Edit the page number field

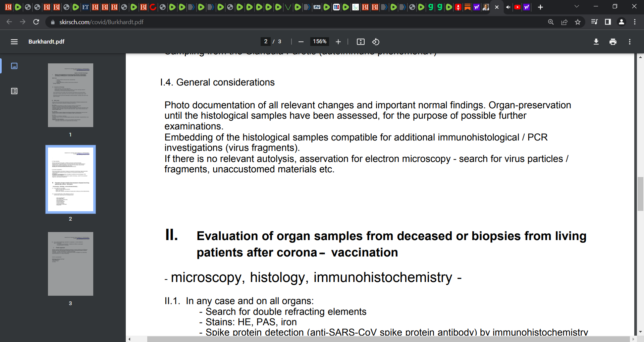click(x=266, y=42)
